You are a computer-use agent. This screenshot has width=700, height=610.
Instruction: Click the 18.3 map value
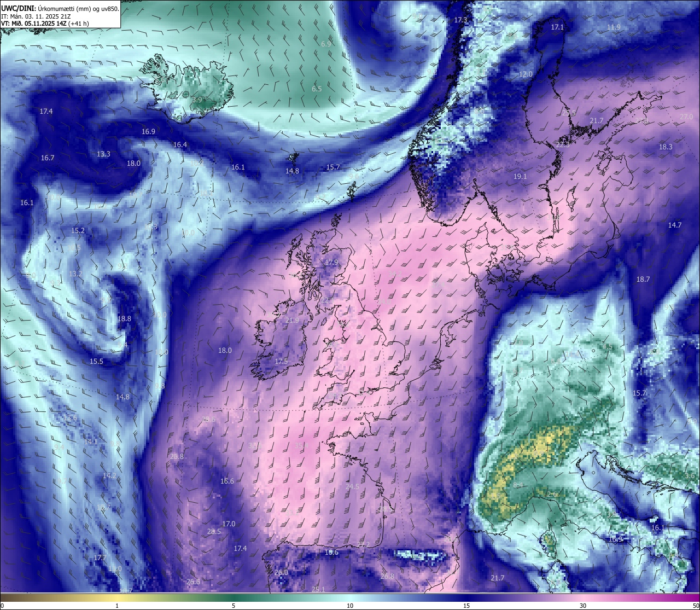[x=666, y=147]
